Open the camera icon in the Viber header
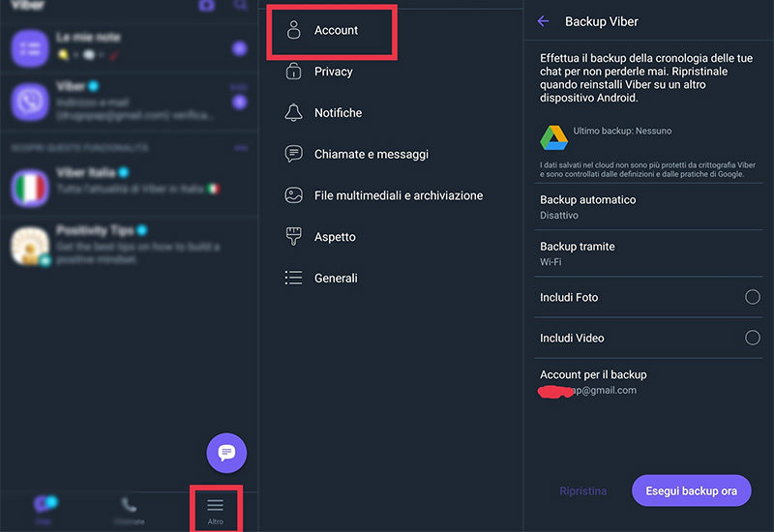The height and width of the screenshot is (532, 774). click(x=206, y=5)
